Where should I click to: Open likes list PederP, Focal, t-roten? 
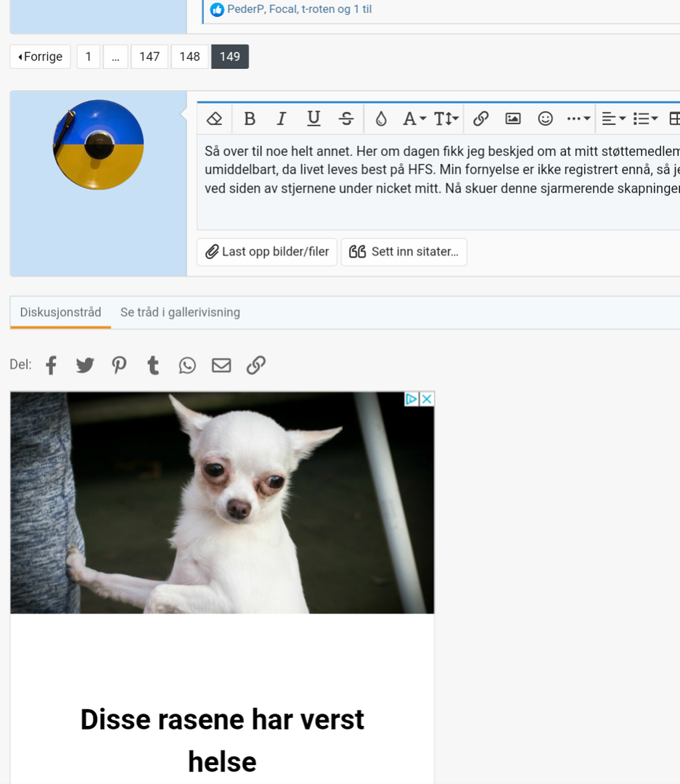tap(300, 9)
